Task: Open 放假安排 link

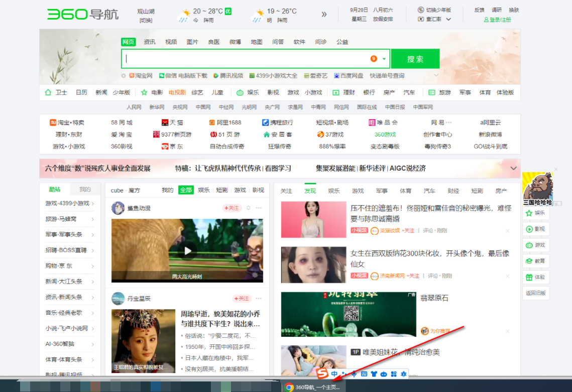Action: (x=383, y=20)
